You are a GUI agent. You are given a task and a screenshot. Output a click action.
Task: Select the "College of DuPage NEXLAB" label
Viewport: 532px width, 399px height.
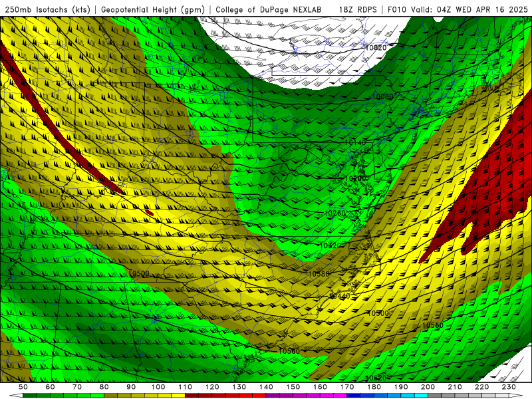[x=269, y=9]
